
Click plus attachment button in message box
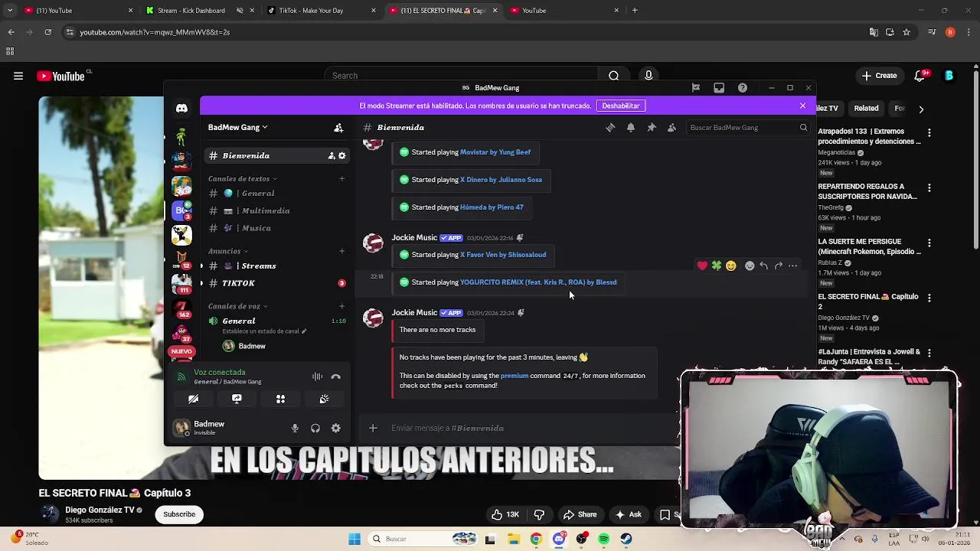(x=373, y=429)
